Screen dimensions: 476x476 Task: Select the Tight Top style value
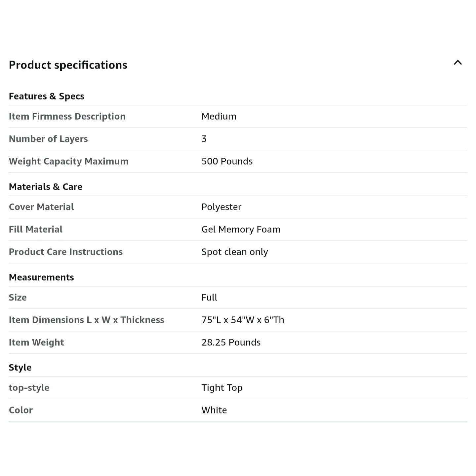(x=222, y=388)
